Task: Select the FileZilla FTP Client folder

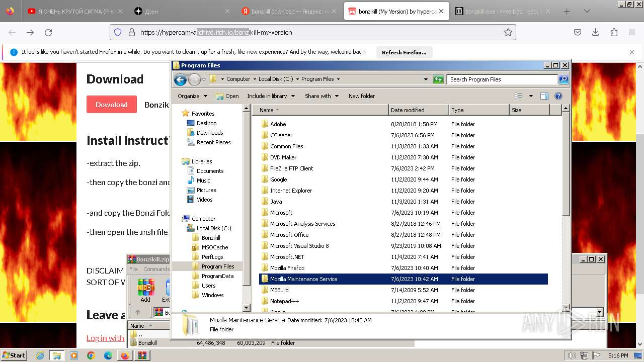Action: point(404,168)
